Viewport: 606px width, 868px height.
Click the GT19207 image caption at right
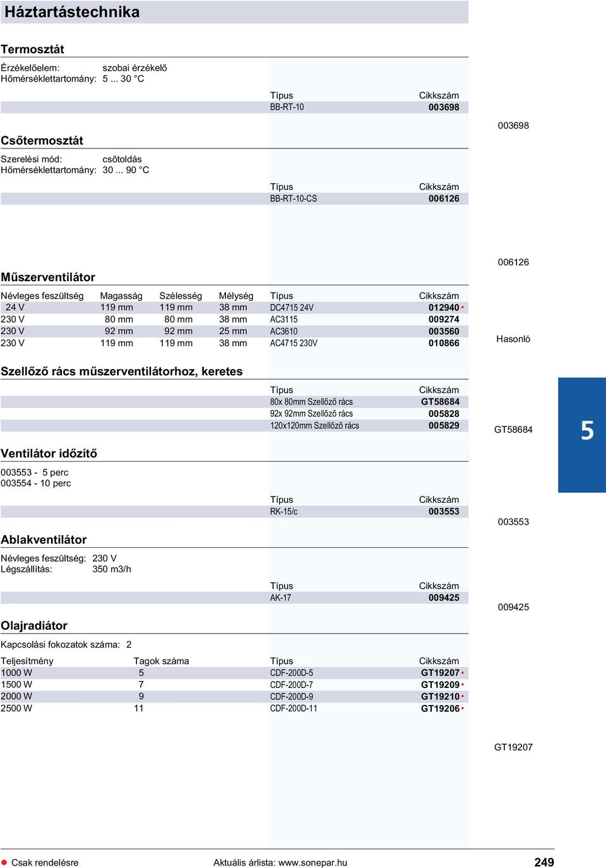[x=513, y=747]
